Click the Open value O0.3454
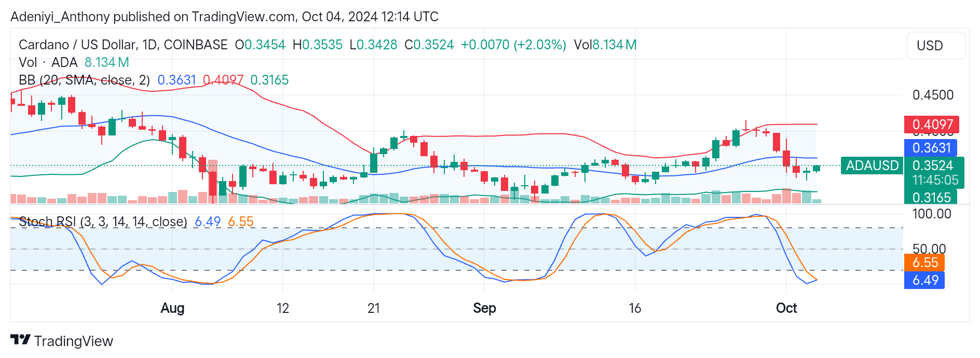The height and width of the screenshot is (358, 980). pyautogui.click(x=260, y=45)
